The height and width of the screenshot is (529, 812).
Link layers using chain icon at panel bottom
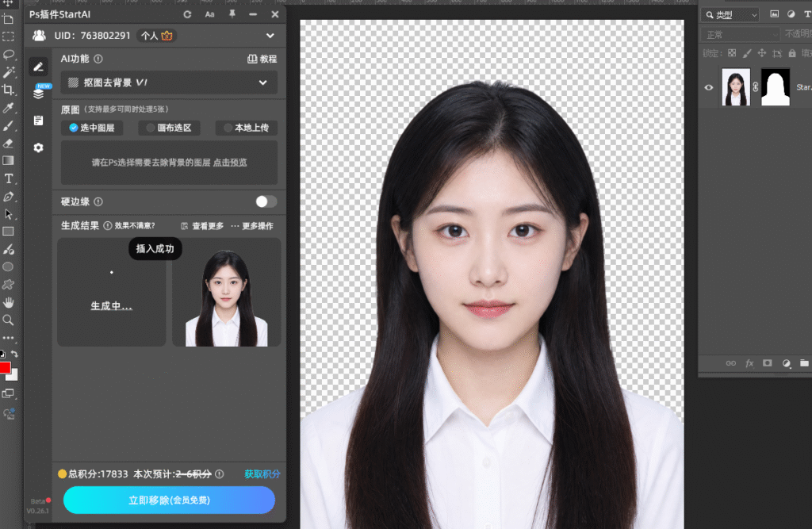click(730, 363)
